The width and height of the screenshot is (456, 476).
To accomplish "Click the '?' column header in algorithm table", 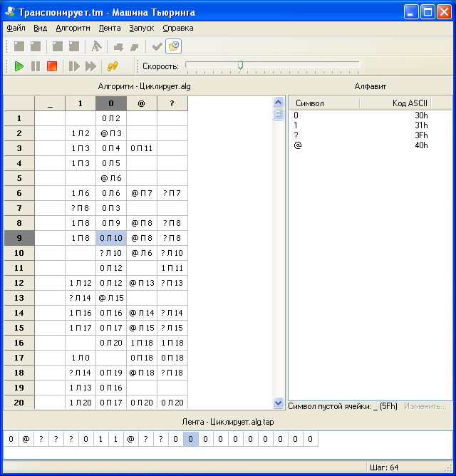I will pos(172,103).
